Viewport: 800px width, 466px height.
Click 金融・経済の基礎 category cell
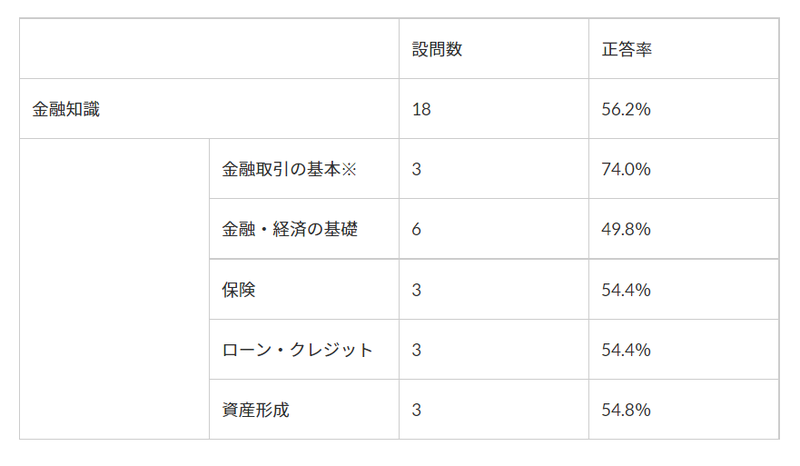point(289,229)
